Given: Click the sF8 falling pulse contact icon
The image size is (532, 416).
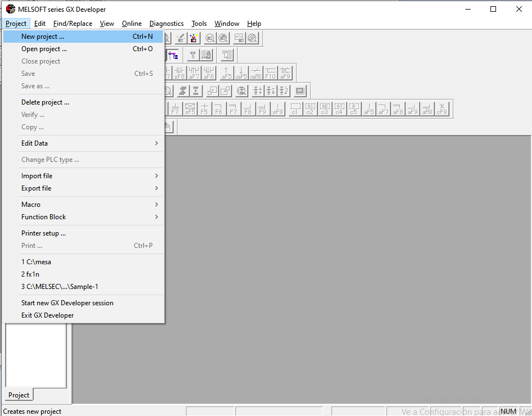Looking at the screenshot, I should pyautogui.click(x=179, y=73).
